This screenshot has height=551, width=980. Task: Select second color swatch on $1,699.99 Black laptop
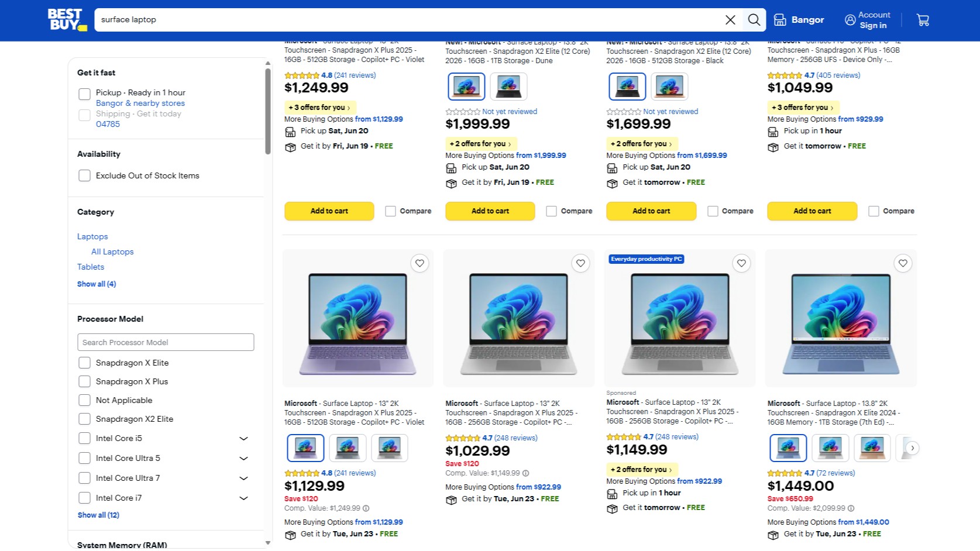(669, 87)
